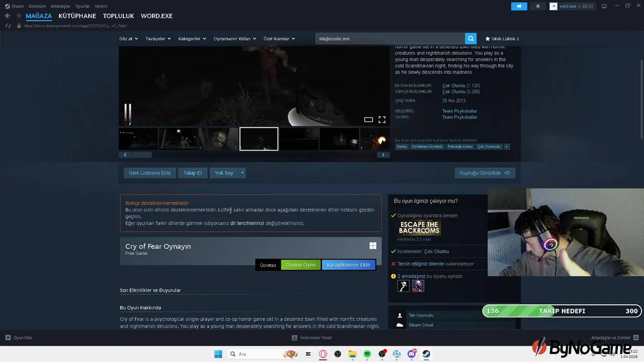This screenshot has height=362, width=644.
Task: Open Windows Start menu
Action: click(x=218, y=354)
